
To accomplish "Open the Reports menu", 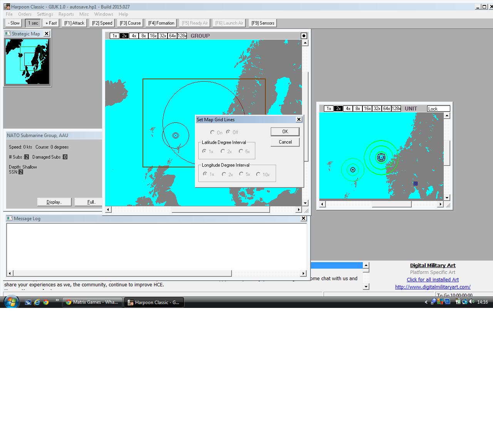I will [x=66, y=14].
